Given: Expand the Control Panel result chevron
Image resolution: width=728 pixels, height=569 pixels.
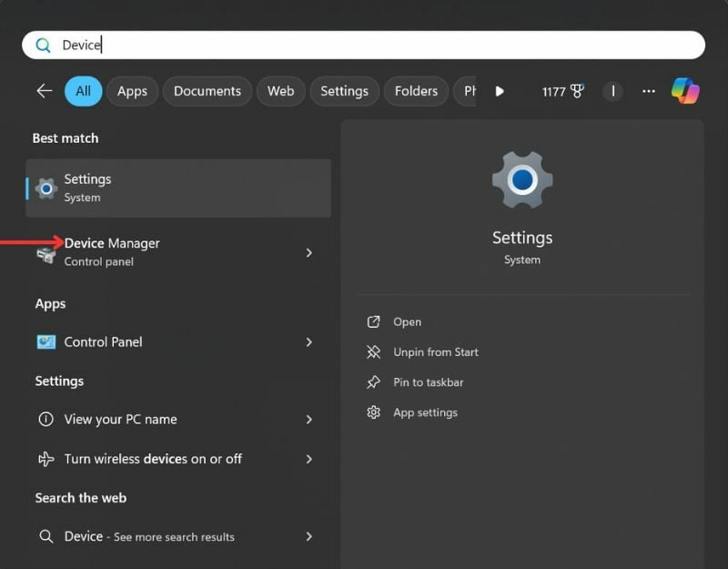Looking at the screenshot, I should 309,342.
